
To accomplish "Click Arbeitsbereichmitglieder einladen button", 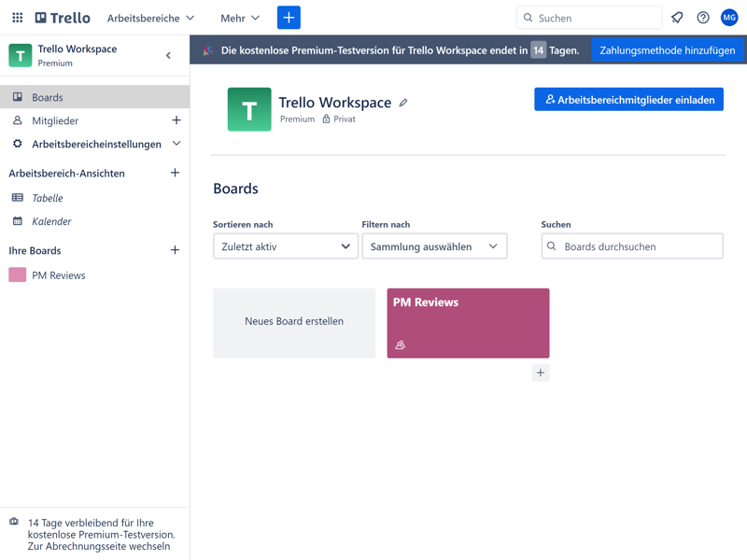I will 628,99.
